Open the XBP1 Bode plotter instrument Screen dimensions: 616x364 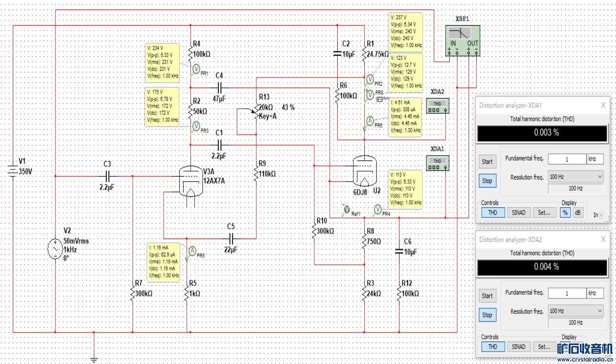coord(463,40)
